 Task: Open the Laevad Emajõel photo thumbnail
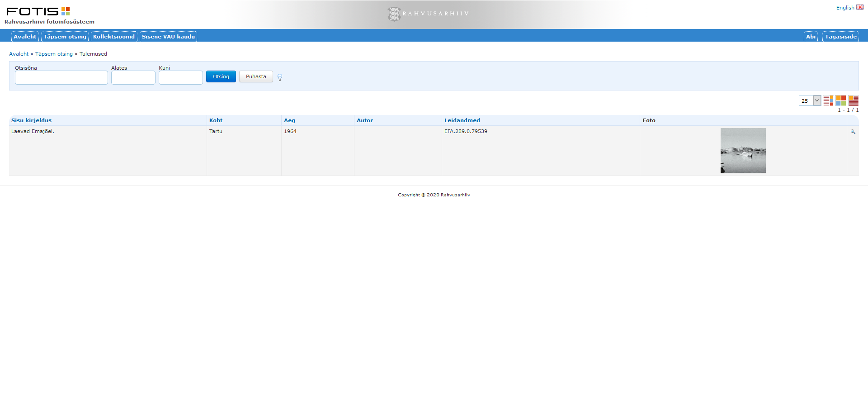[x=743, y=151]
